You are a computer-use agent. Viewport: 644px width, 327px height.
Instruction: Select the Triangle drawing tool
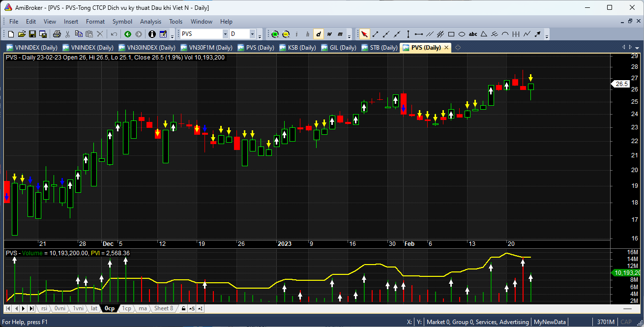click(484, 34)
